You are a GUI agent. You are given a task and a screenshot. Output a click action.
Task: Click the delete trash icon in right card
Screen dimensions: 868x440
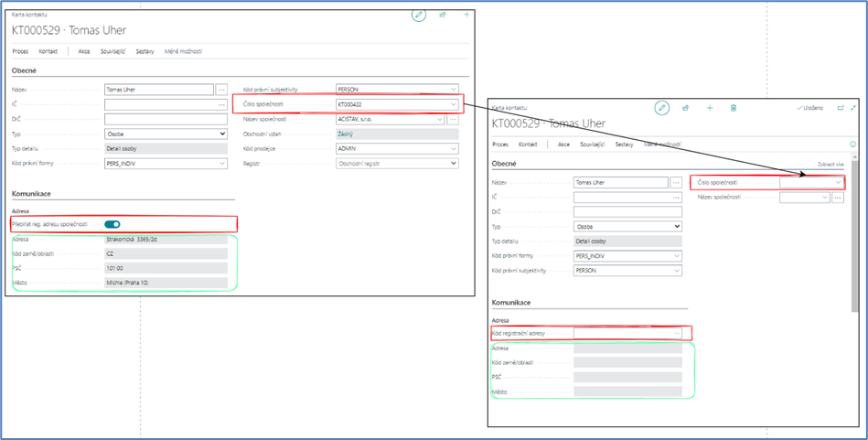(x=734, y=108)
